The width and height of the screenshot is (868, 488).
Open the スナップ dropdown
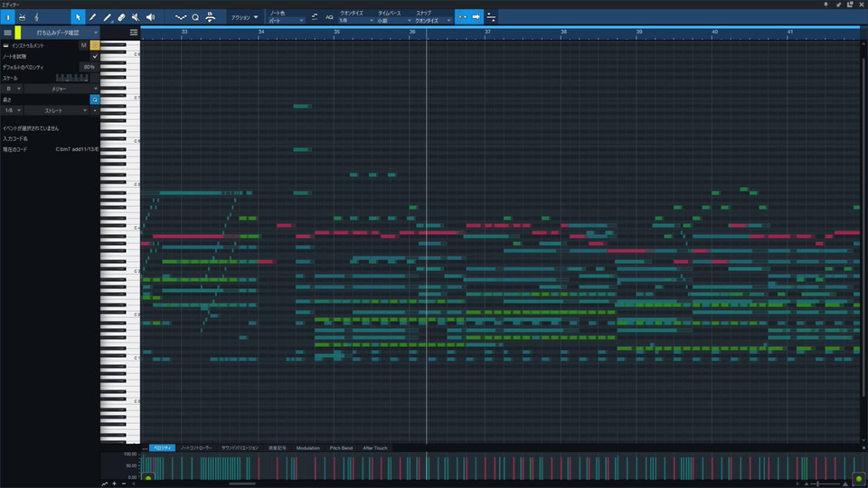[433, 21]
